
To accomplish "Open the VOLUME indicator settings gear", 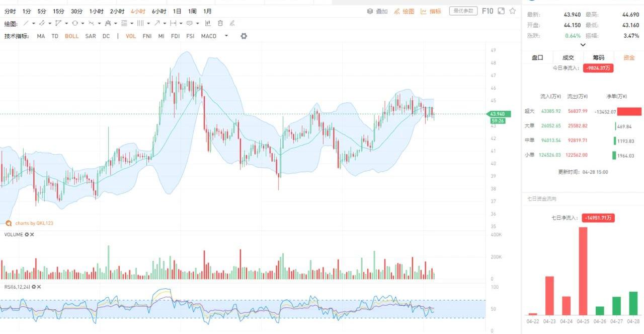I will (27, 234).
